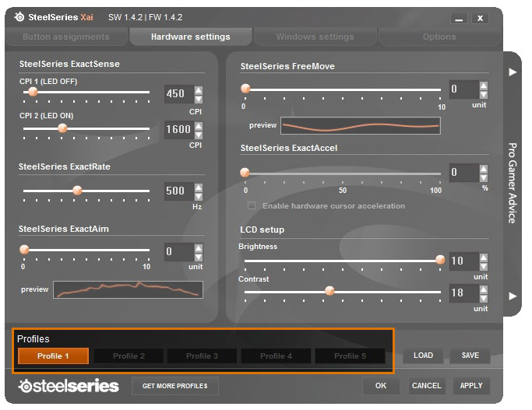Open the Windows settings tab
Viewport: 532px width, 410px height.
(315, 37)
